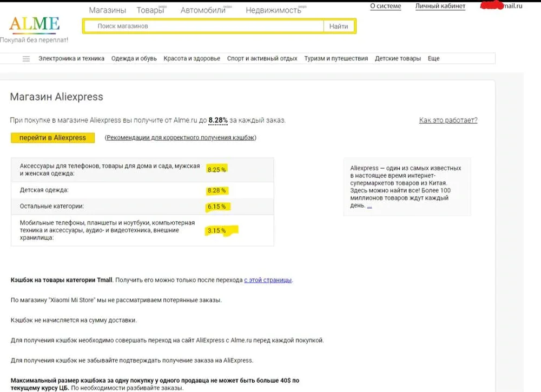Select Остальные категории row label

[52, 206]
